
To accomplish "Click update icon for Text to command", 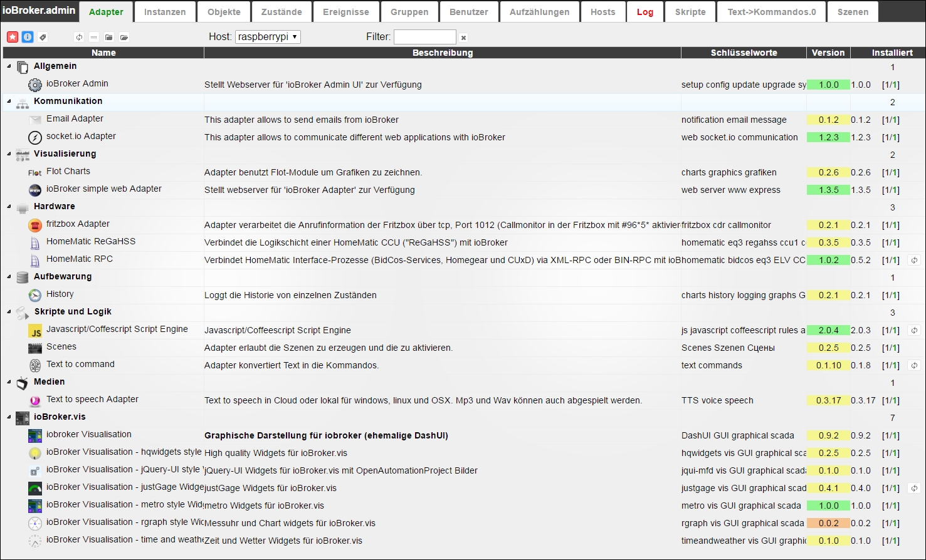I will [914, 365].
